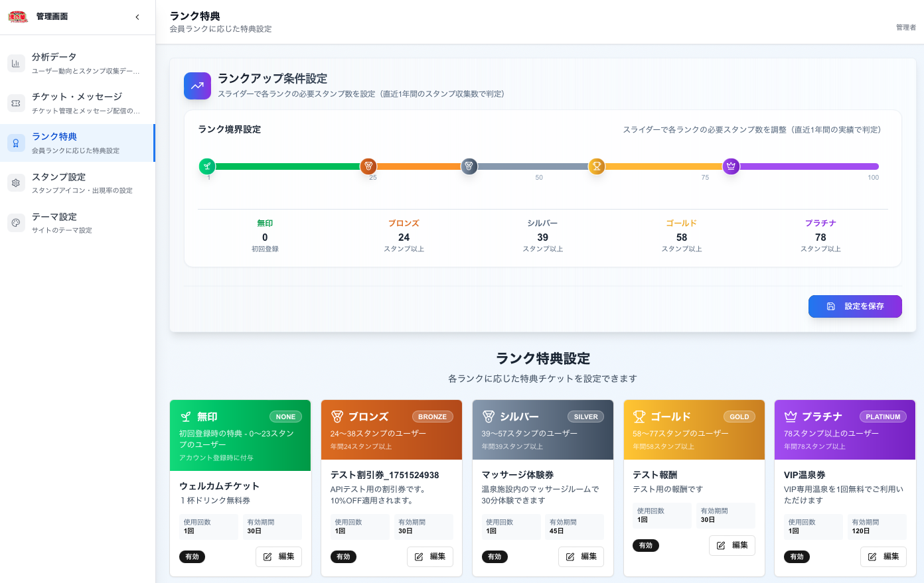Open the 分析データ analytics icon in sidebar
The image size is (924, 583).
[15, 62]
